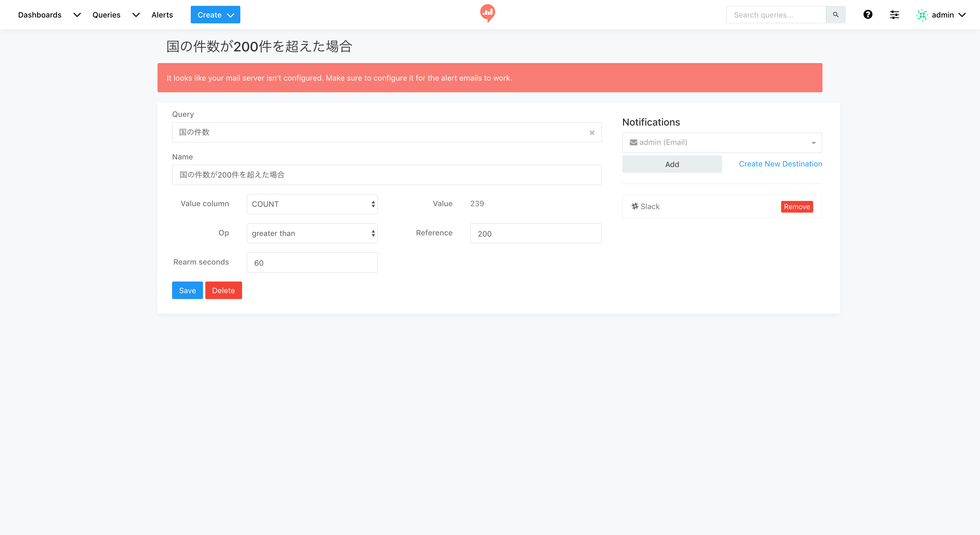Open the help question mark icon
This screenshot has height=535, width=980.
point(867,15)
